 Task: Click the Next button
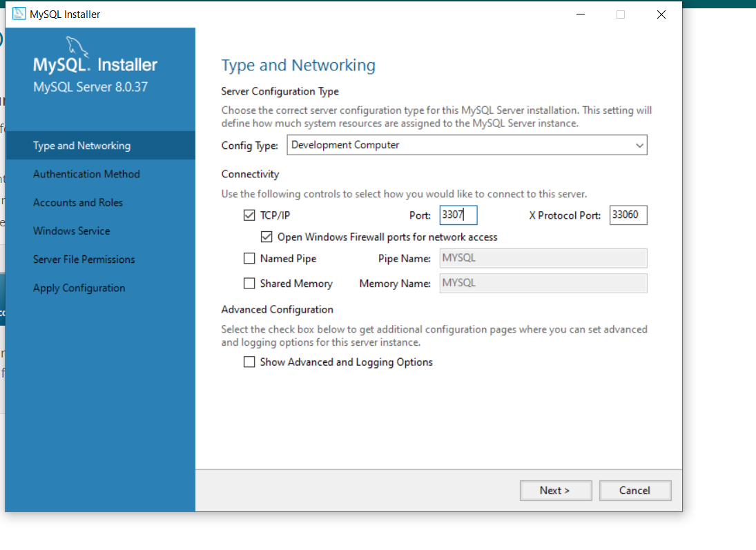click(555, 491)
